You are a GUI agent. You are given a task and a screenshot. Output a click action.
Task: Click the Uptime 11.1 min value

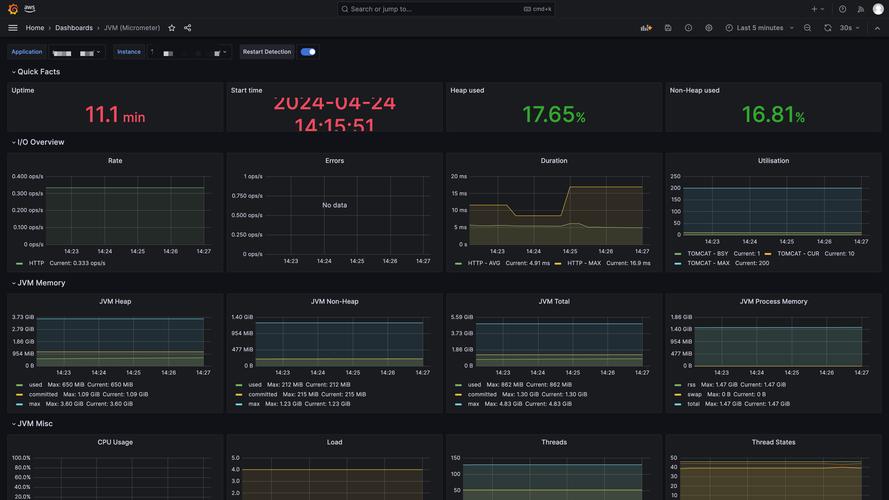tap(115, 115)
